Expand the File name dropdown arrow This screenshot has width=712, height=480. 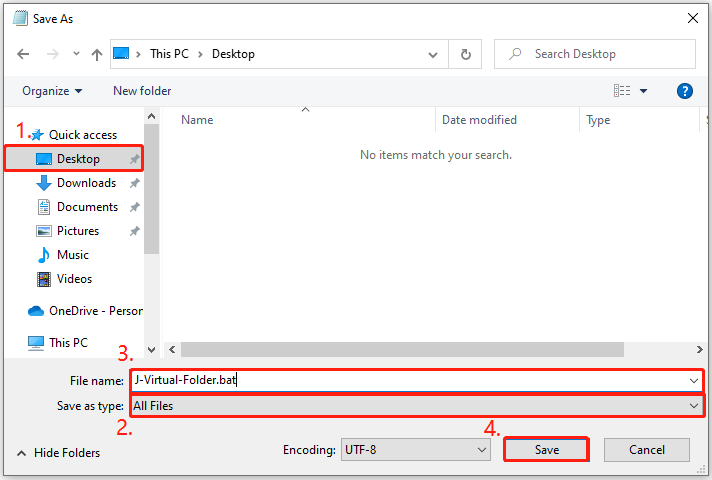(x=693, y=381)
